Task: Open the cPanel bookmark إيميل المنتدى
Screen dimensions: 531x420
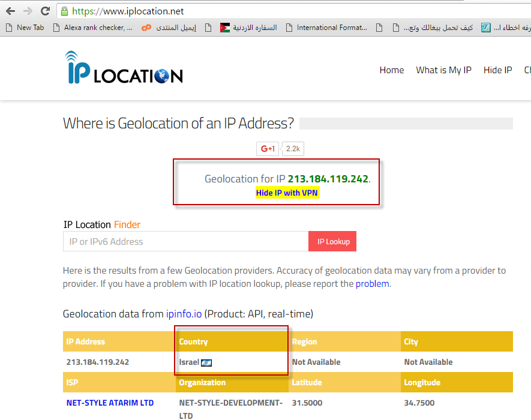Action: [x=169, y=28]
